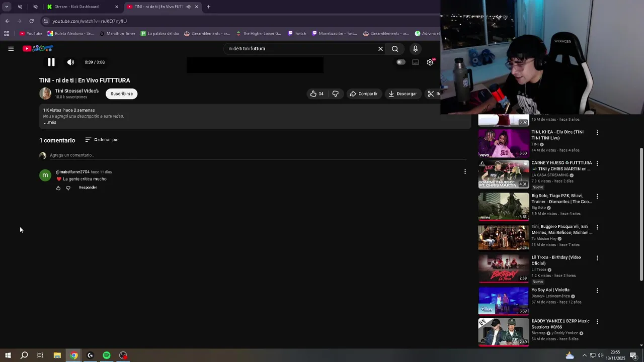Open the Twitch bookmark
Viewport: 644px width, 362px height.
click(297, 34)
